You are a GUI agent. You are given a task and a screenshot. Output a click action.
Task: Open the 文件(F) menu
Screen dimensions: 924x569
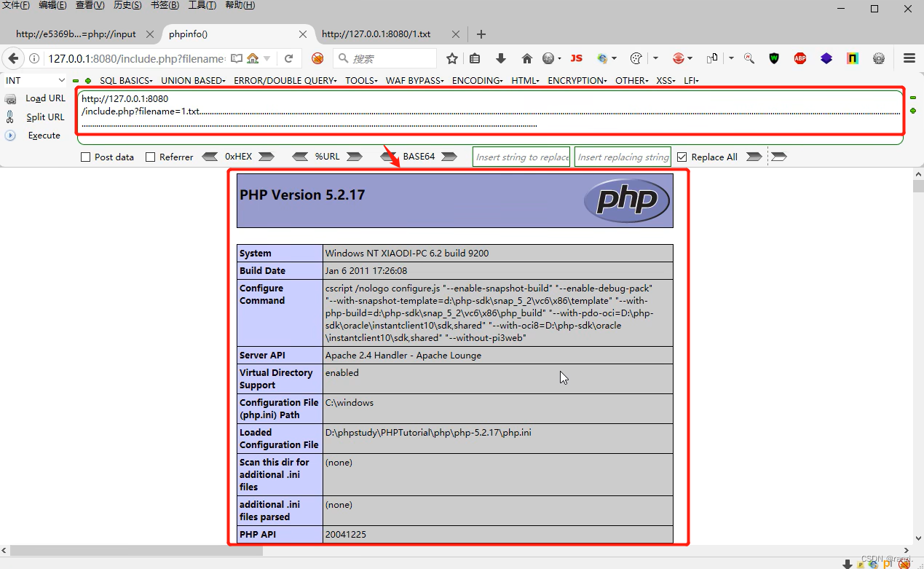pyautogui.click(x=15, y=5)
